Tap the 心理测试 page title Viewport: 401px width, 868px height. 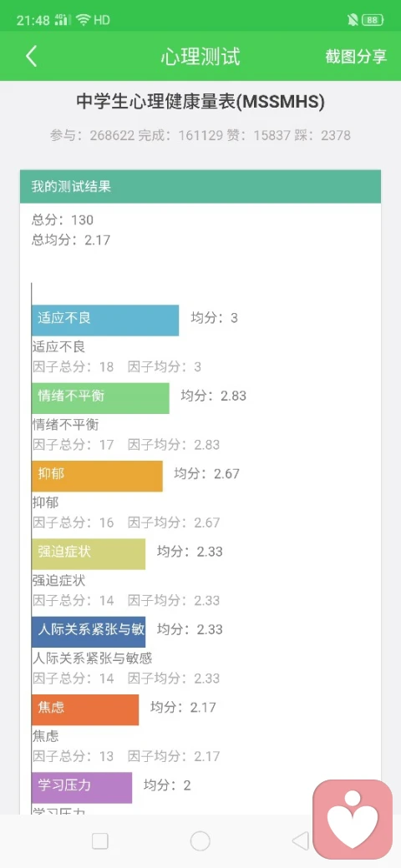coord(200,57)
